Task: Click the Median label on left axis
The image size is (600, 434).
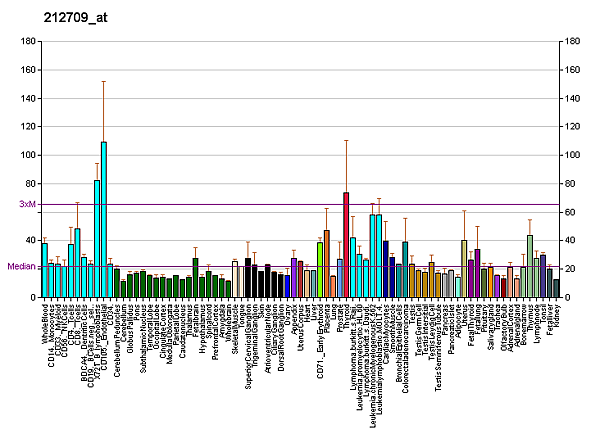Action: [x=22, y=267]
